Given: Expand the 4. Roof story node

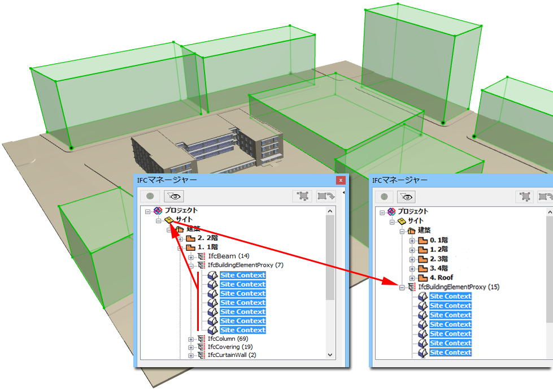Looking at the screenshot, I should [412, 278].
